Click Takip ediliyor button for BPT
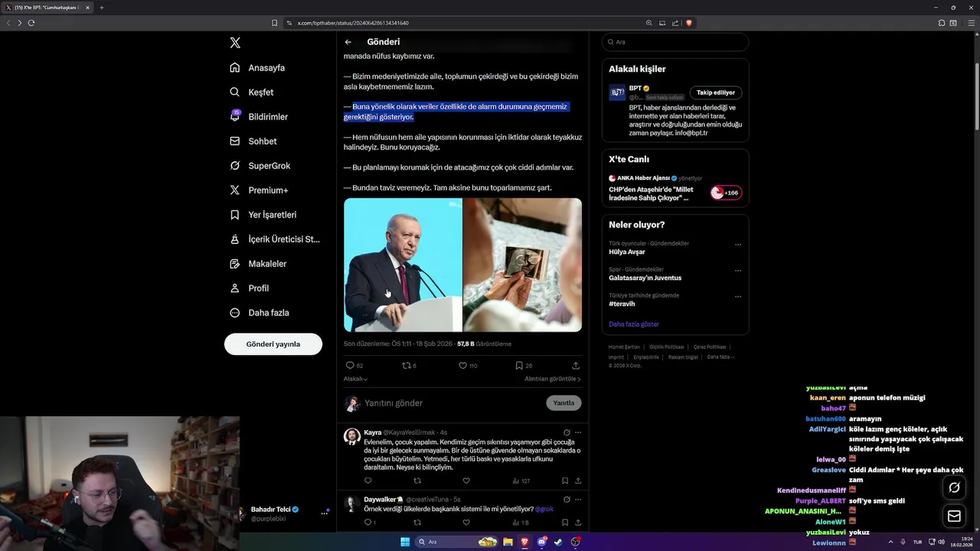The width and height of the screenshot is (980, 551). pos(716,93)
